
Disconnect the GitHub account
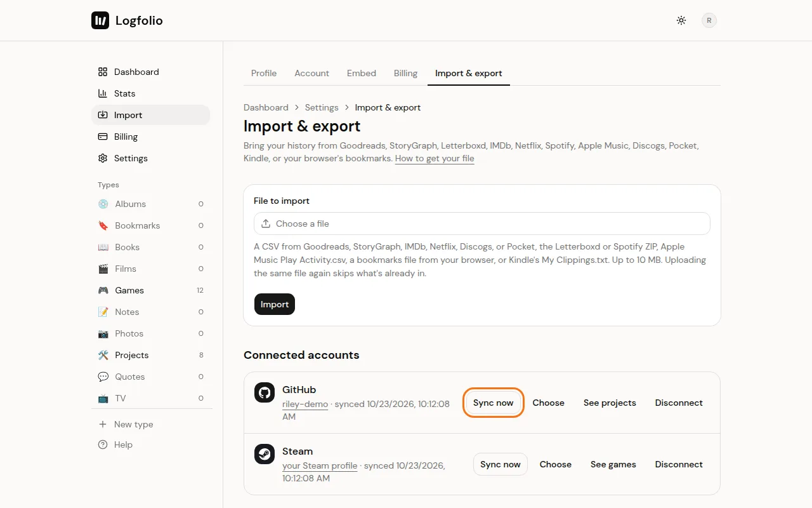[679, 403]
